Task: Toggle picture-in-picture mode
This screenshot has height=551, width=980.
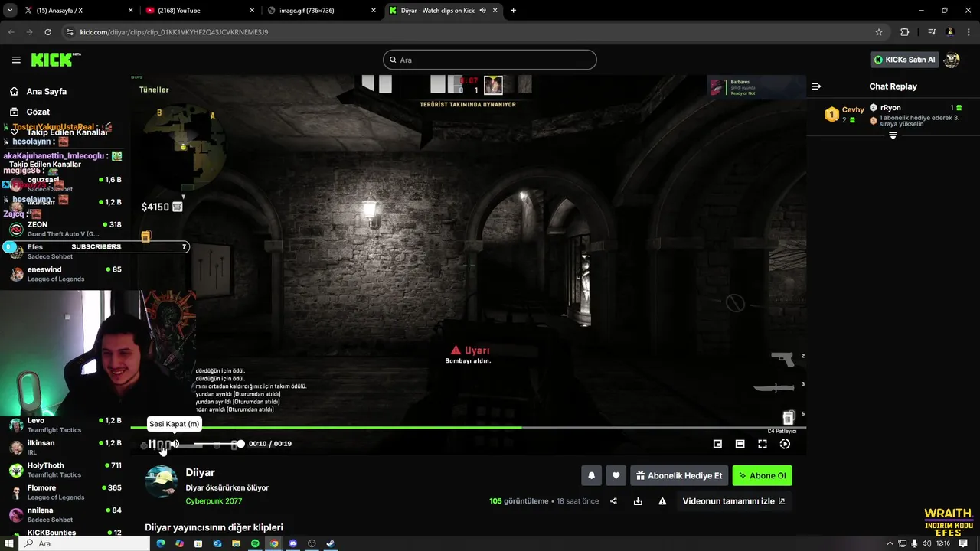Action: 717,444
